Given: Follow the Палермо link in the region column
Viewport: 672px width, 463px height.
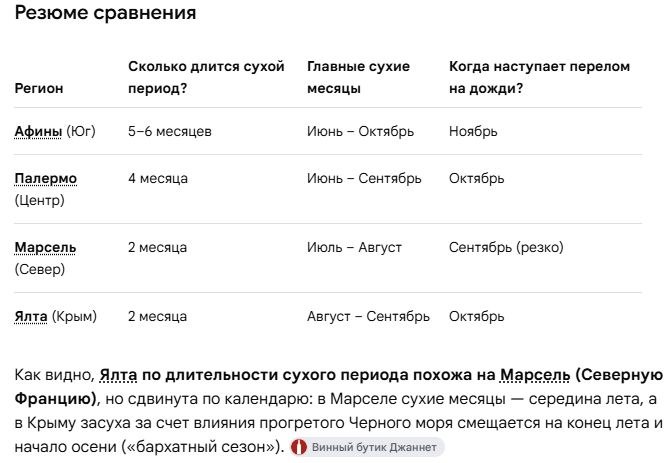Looking at the screenshot, I should (46, 178).
